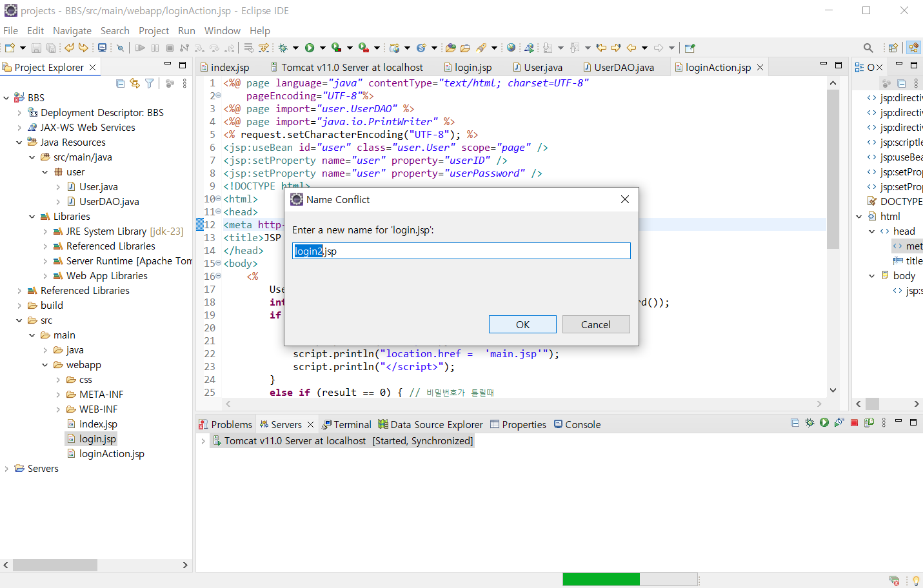Click the Search magnifier icon in toolbar
This screenshot has width=923, height=588.
tap(868, 48)
